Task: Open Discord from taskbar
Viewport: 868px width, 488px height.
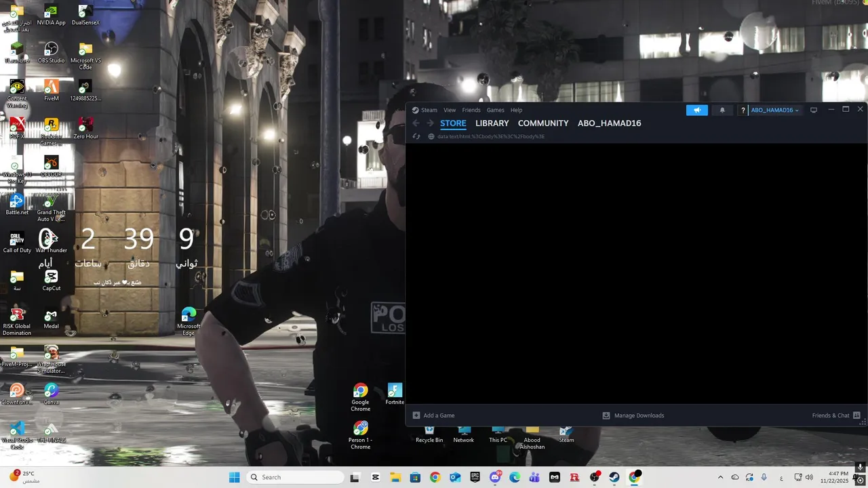Action: [x=495, y=477]
